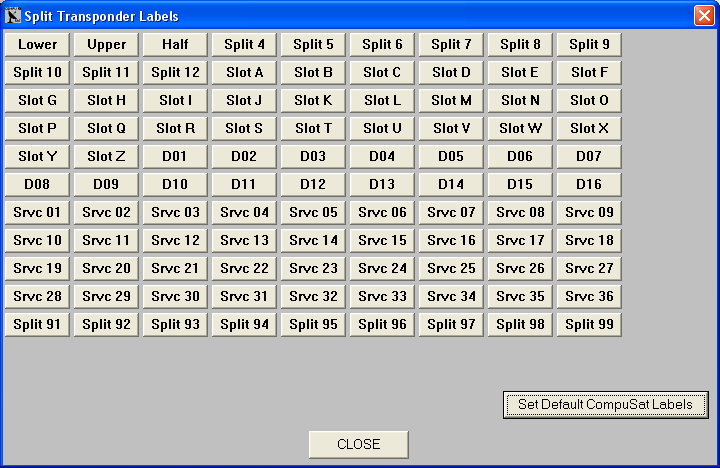Click the D01 button
Image resolution: width=720 pixels, height=468 pixels.
coord(175,157)
